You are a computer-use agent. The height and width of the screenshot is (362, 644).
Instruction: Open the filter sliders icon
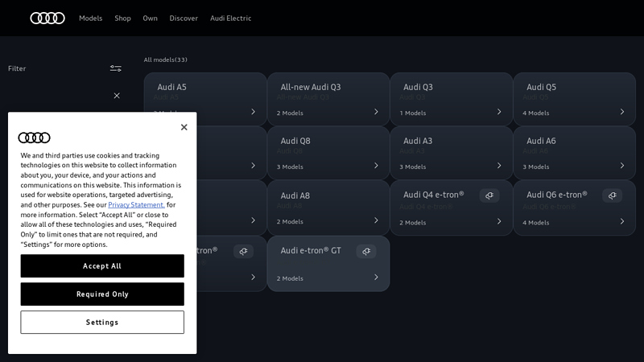coord(116,68)
